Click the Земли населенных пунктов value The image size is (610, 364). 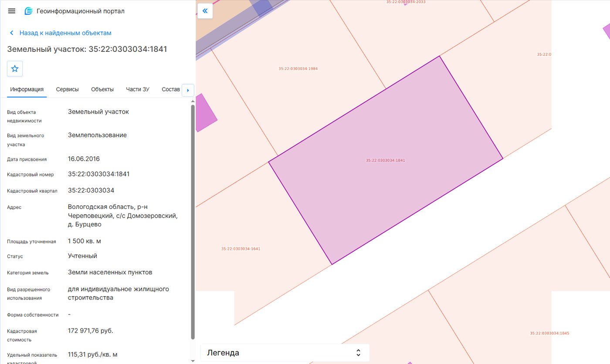[110, 273]
